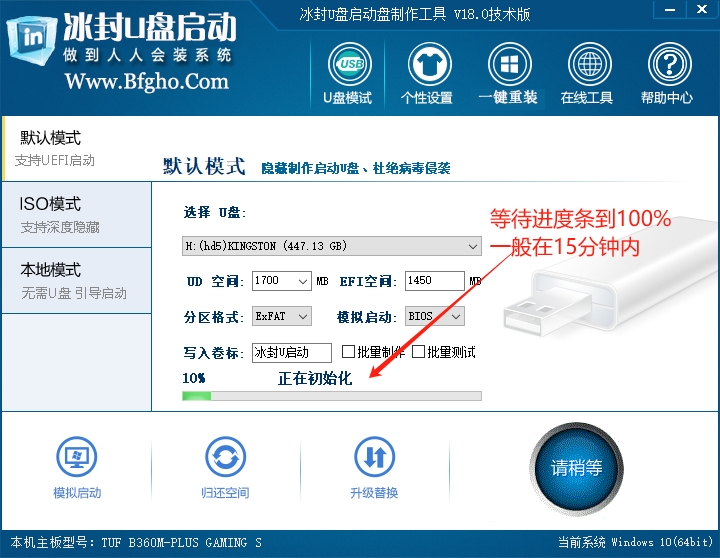Switch to 默认模式 tab
The image size is (720, 558).
[77, 148]
